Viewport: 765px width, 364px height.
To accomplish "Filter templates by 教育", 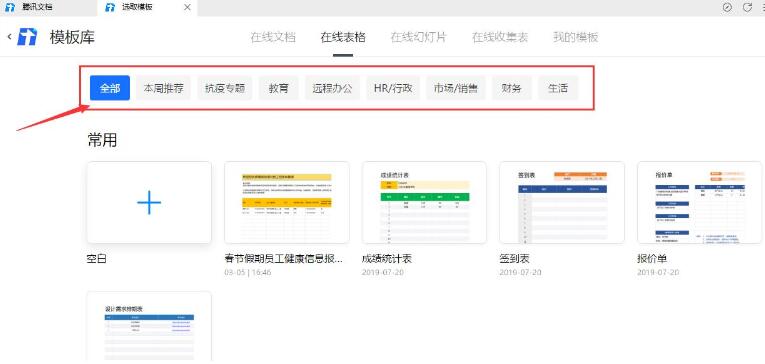I will pyautogui.click(x=279, y=88).
